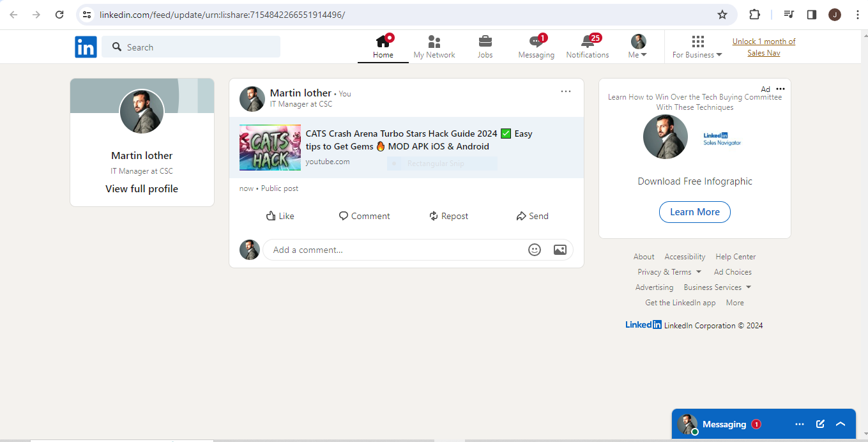Image resolution: width=868 pixels, height=442 pixels.
Task: Click the Sales Navigator logo in the ad
Action: 722,139
